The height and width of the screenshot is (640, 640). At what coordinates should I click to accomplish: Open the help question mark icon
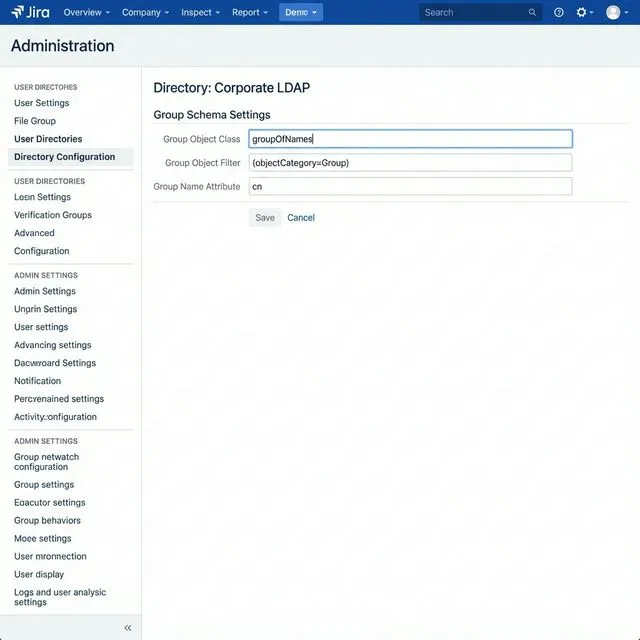coord(559,13)
